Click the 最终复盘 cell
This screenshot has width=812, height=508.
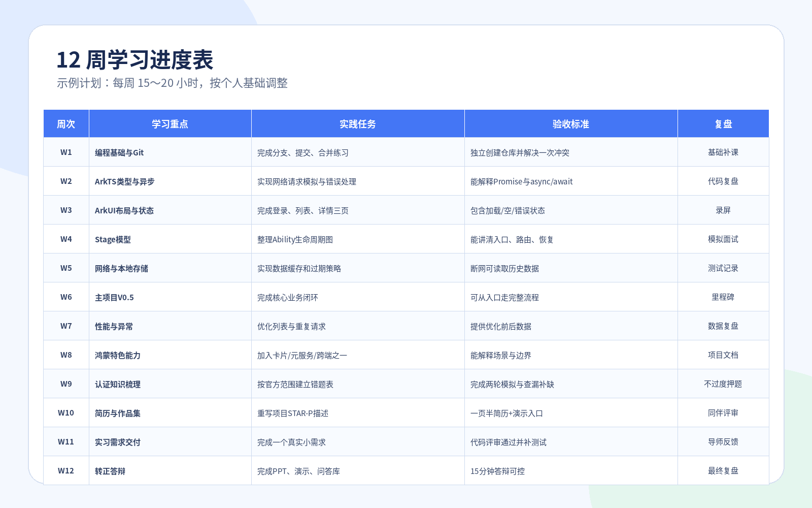click(723, 470)
